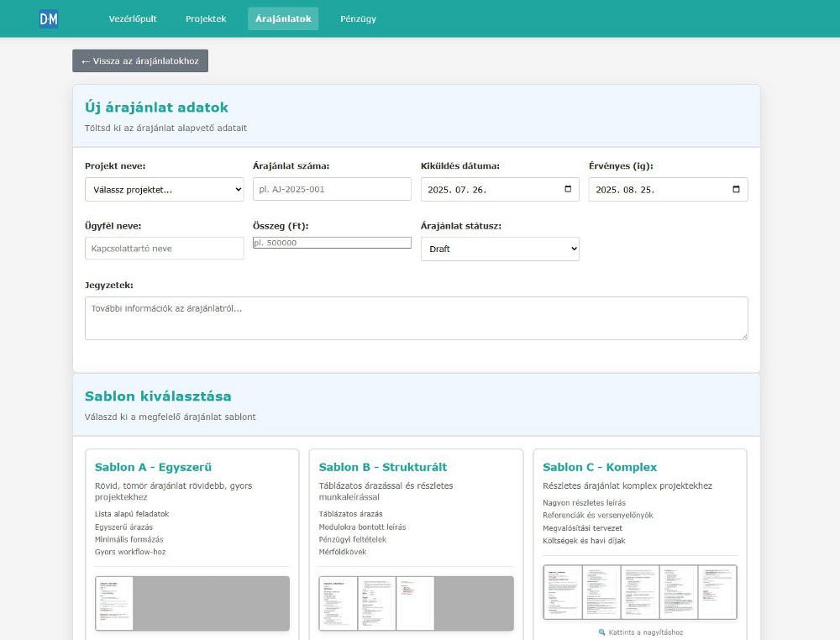840x640 pixels.
Task: Select the Sablon A - Egyszerű card title
Action: [153, 467]
